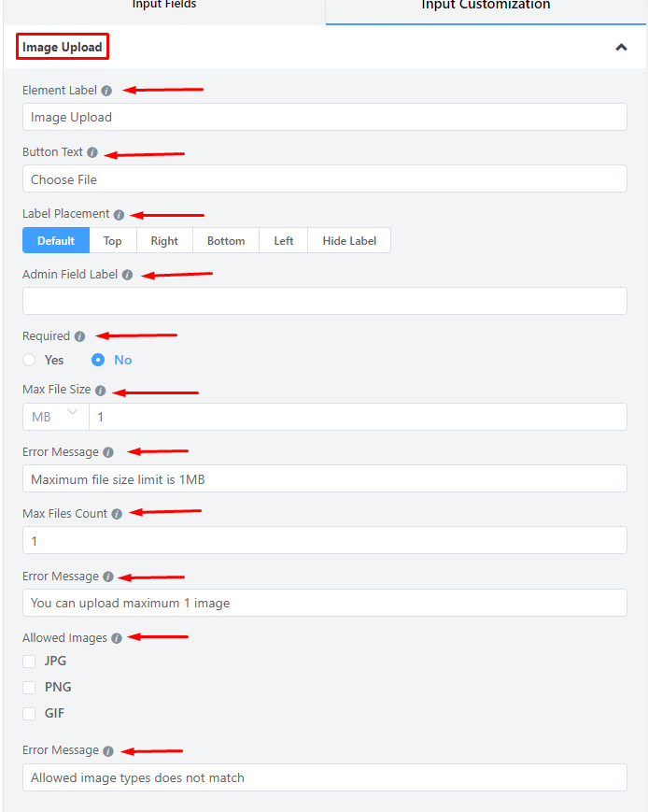648x812 pixels.
Task: Click the Allowed Images info icon
Action: click(116, 638)
